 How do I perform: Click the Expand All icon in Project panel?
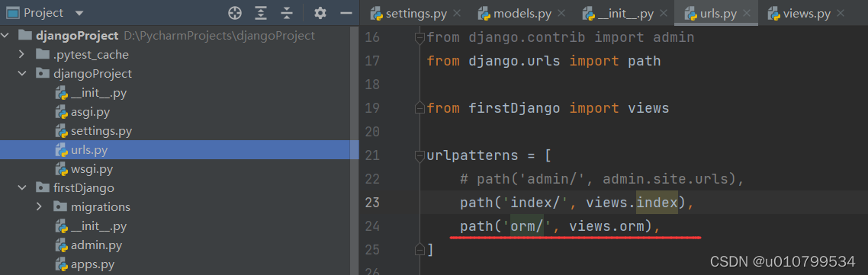click(261, 13)
